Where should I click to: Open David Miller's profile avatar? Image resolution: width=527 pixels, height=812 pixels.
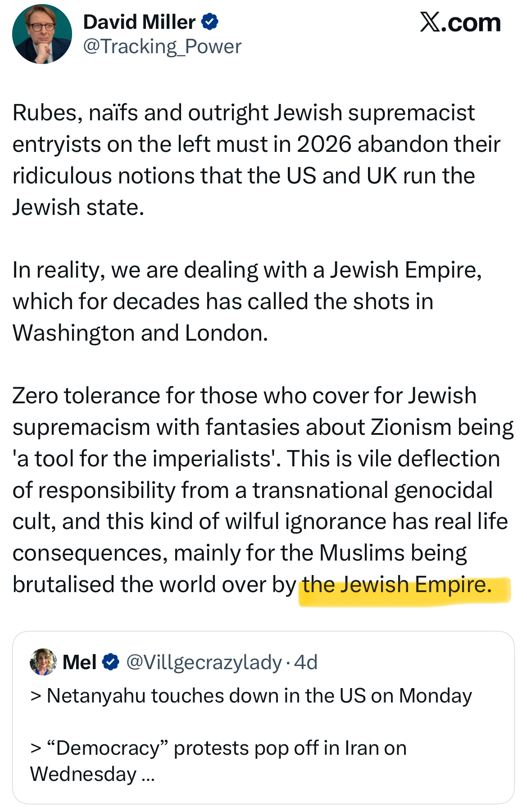(x=42, y=34)
